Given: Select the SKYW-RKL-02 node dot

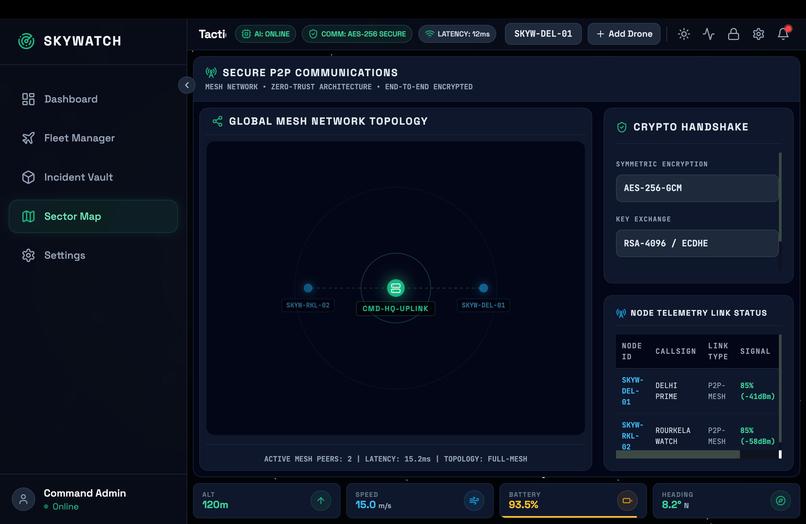Looking at the screenshot, I should [308, 288].
